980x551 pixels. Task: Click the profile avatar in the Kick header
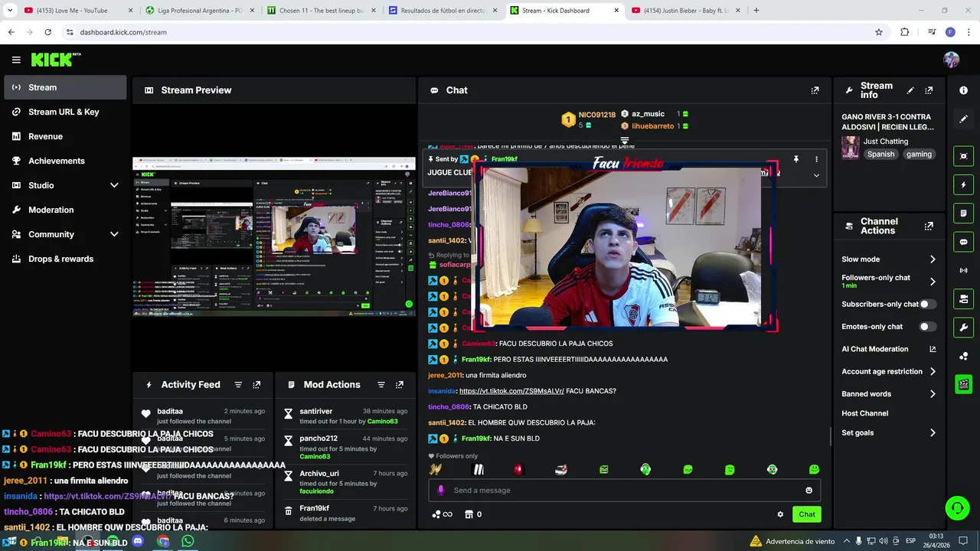[x=952, y=60]
